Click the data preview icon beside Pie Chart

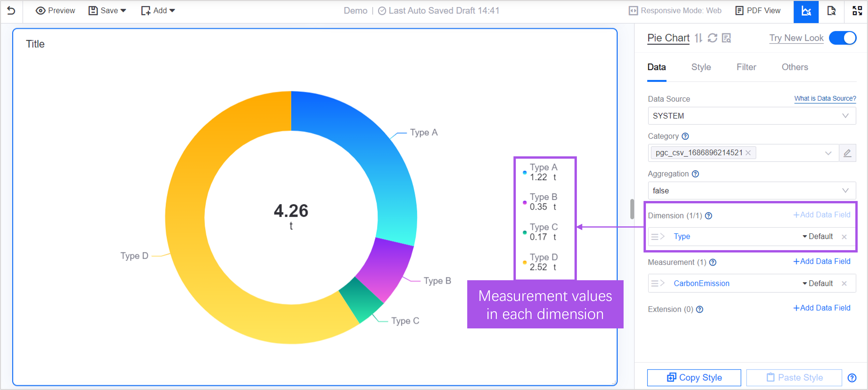click(726, 38)
